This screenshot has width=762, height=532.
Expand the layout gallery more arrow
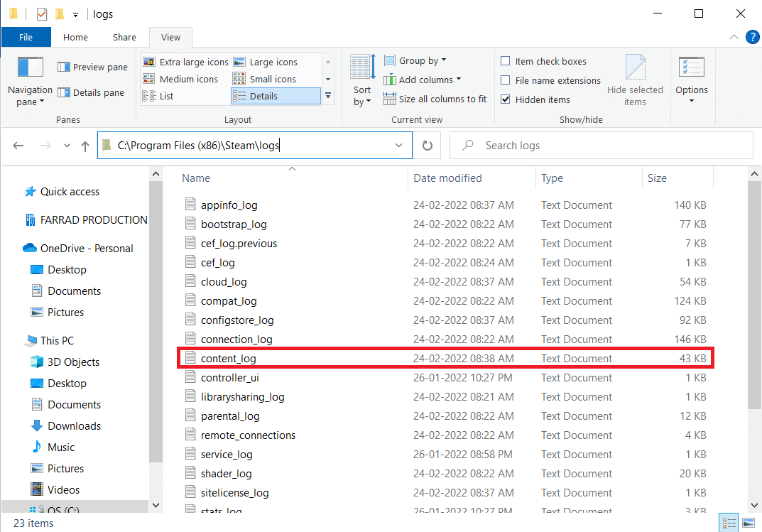328,96
